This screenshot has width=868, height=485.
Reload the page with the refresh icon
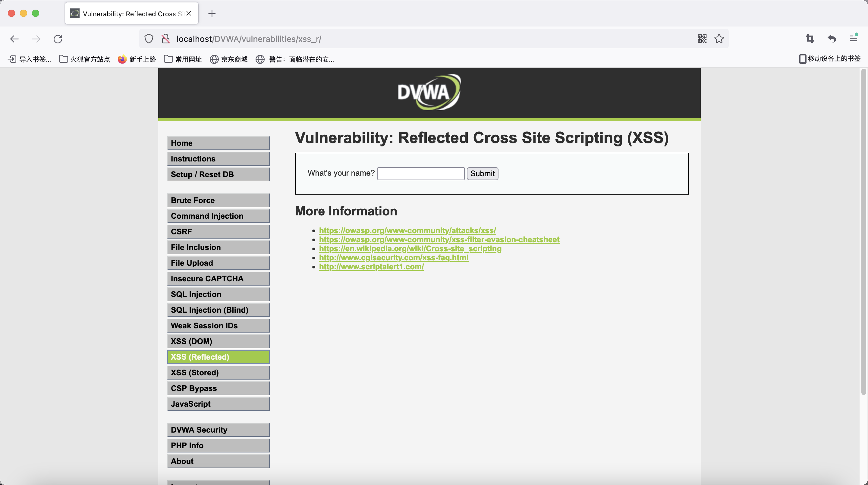58,38
